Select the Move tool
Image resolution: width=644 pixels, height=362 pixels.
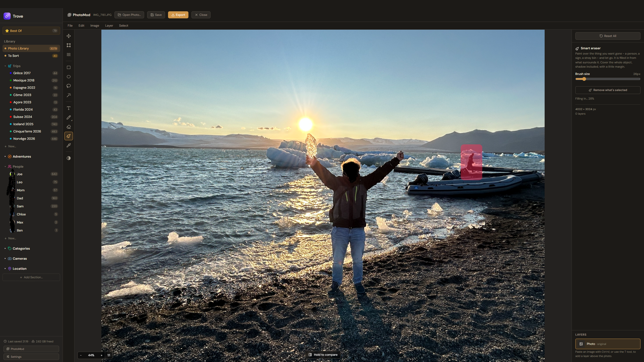(69, 36)
